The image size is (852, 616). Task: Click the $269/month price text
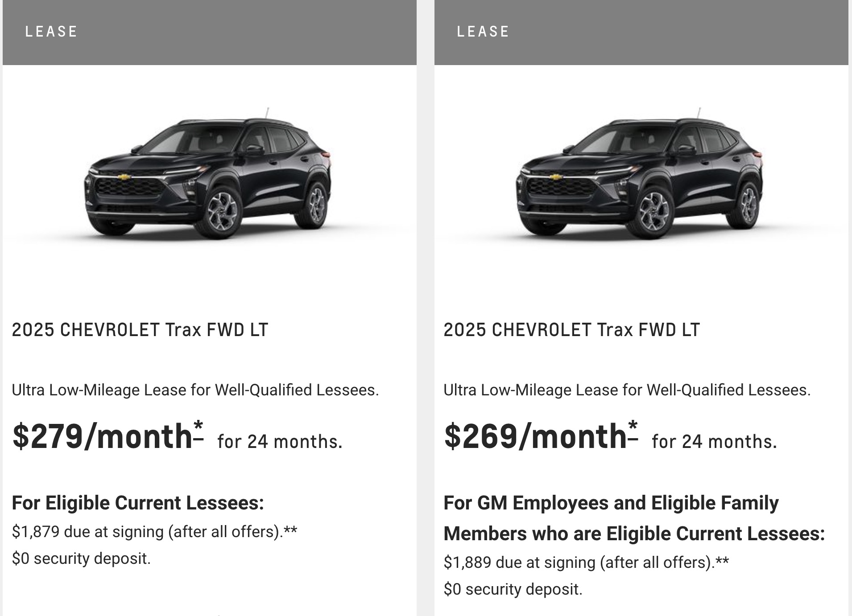coord(535,436)
